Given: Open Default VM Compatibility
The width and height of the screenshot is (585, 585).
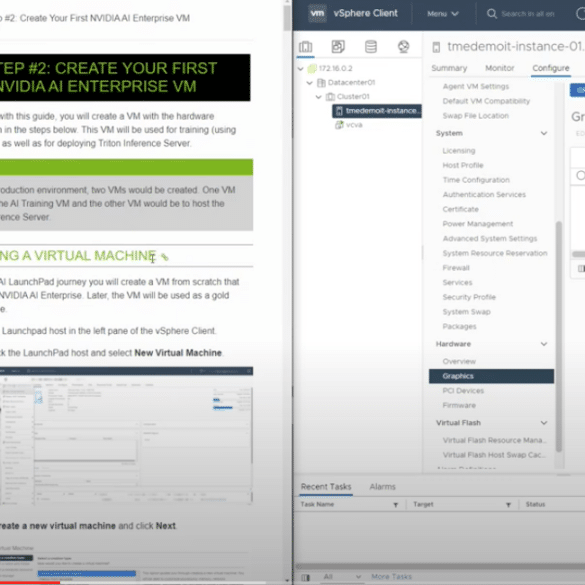Looking at the screenshot, I should pos(486,101).
